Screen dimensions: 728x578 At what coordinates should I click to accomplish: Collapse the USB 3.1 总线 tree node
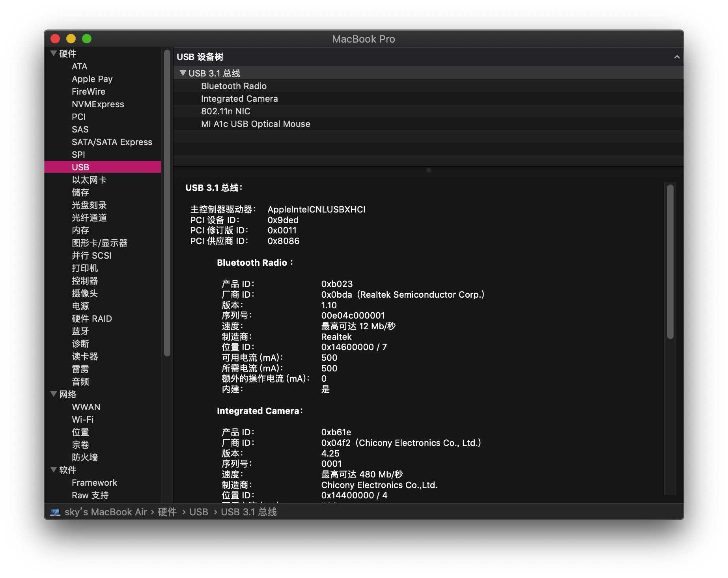point(183,73)
